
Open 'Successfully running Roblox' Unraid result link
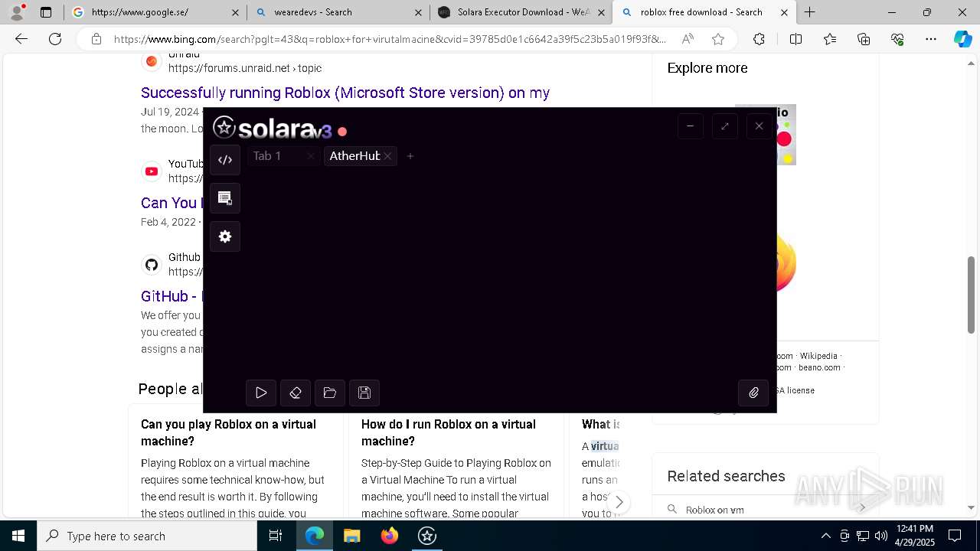click(x=345, y=93)
